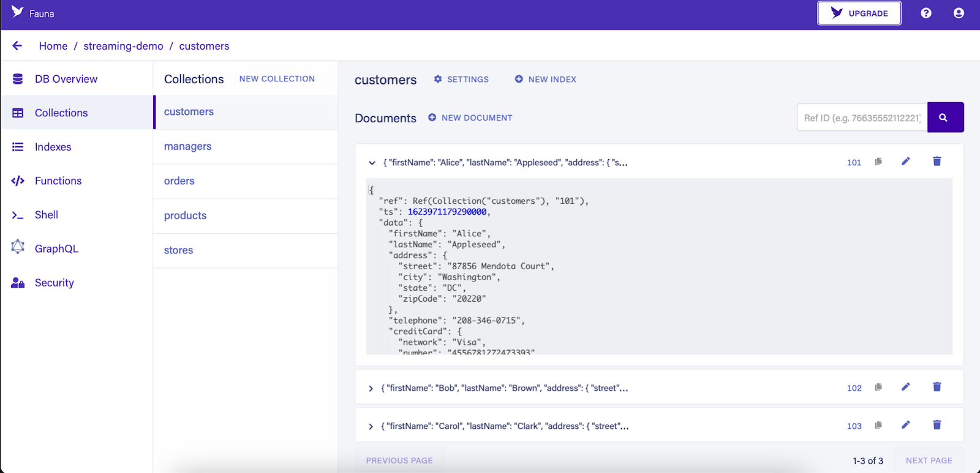Click the search magnifier button
Image resolution: width=980 pixels, height=473 pixels.
945,117
